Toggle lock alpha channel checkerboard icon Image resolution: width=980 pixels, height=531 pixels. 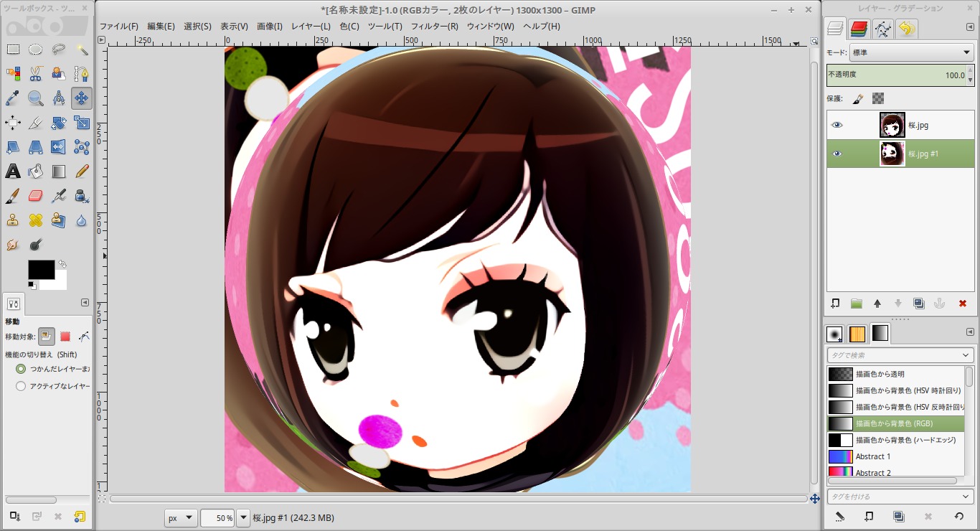[x=878, y=99]
